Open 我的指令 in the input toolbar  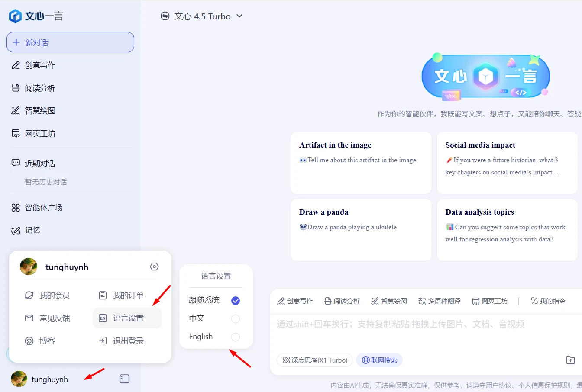click(548, 301)
